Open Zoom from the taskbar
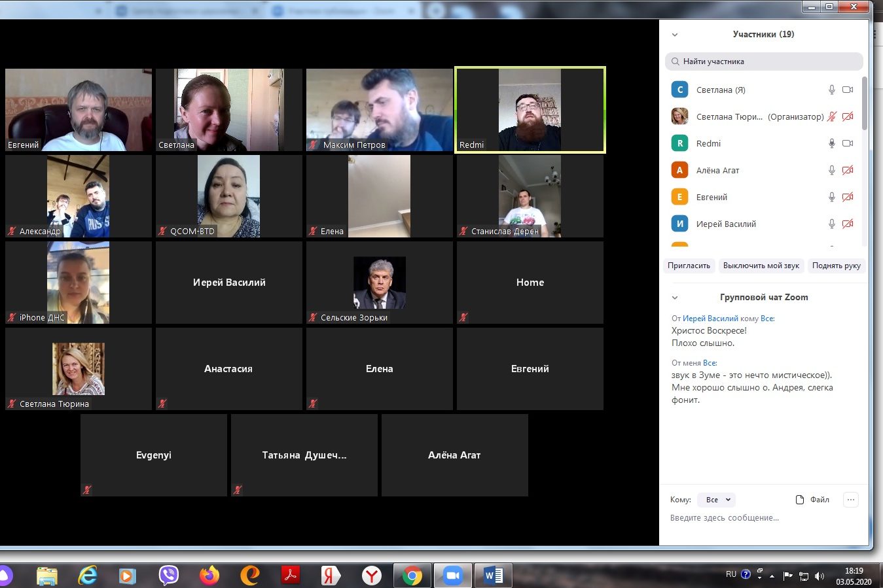 tap(452, 576)
